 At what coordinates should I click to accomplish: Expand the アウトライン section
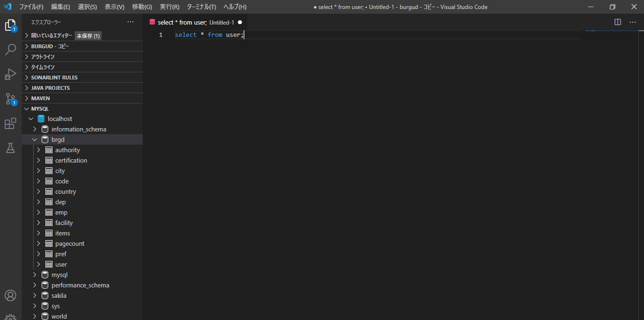[82, 57]
